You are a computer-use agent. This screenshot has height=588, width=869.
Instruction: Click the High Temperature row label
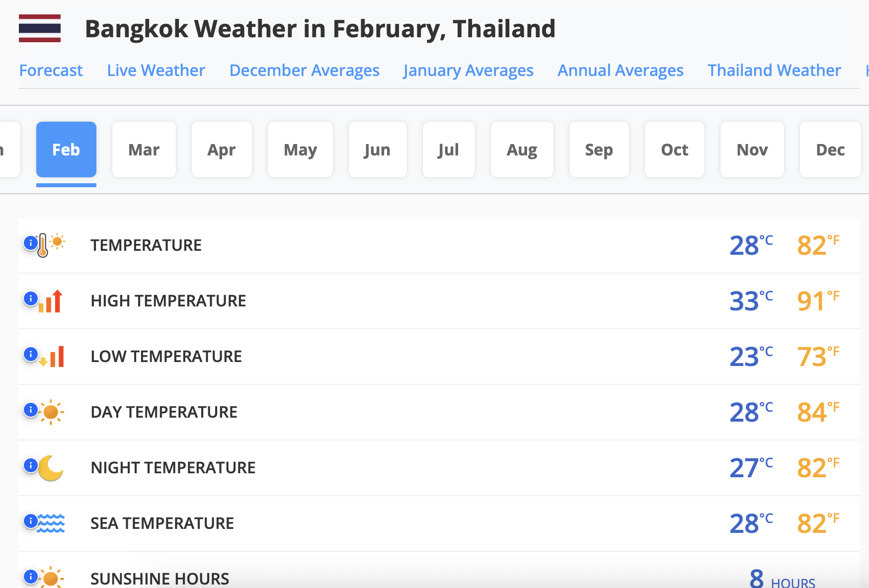pyautogui.click(x=168, y=301)
